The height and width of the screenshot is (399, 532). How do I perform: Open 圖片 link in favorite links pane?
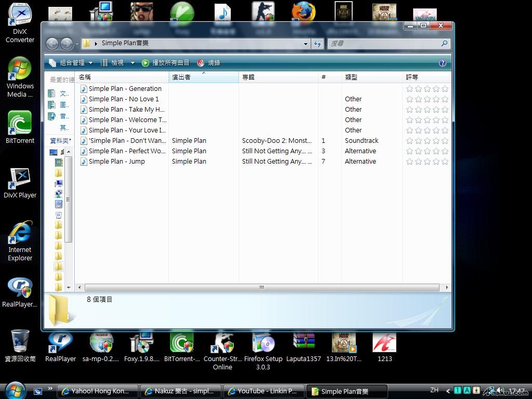tap(59, 105)
